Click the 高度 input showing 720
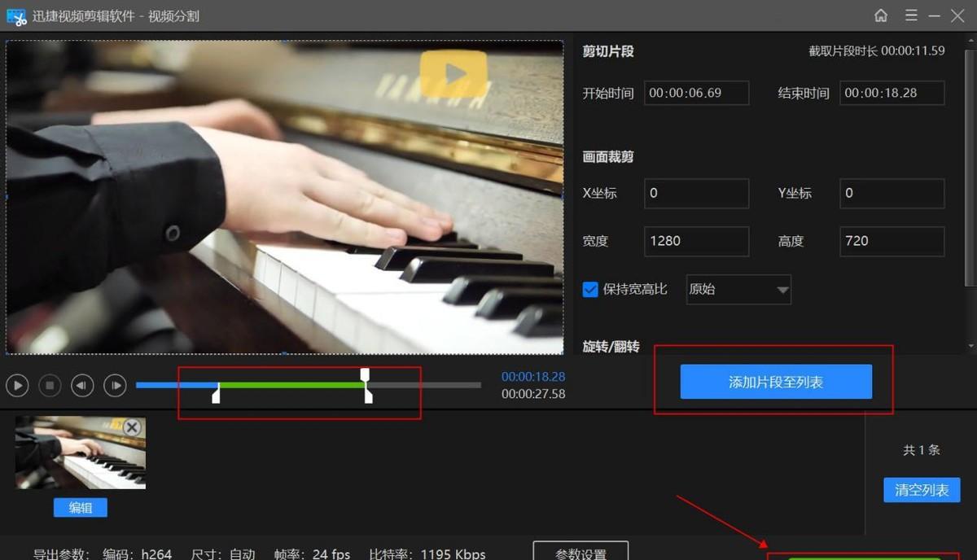977x560 pixels. 892,241
